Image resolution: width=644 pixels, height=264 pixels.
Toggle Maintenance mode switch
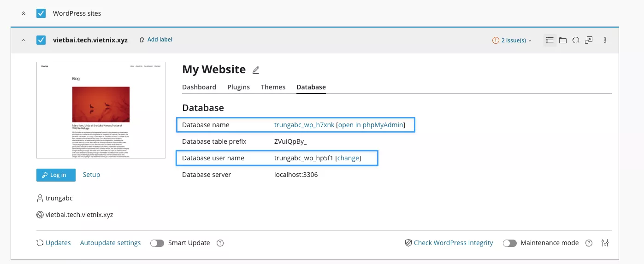point(509,243)
